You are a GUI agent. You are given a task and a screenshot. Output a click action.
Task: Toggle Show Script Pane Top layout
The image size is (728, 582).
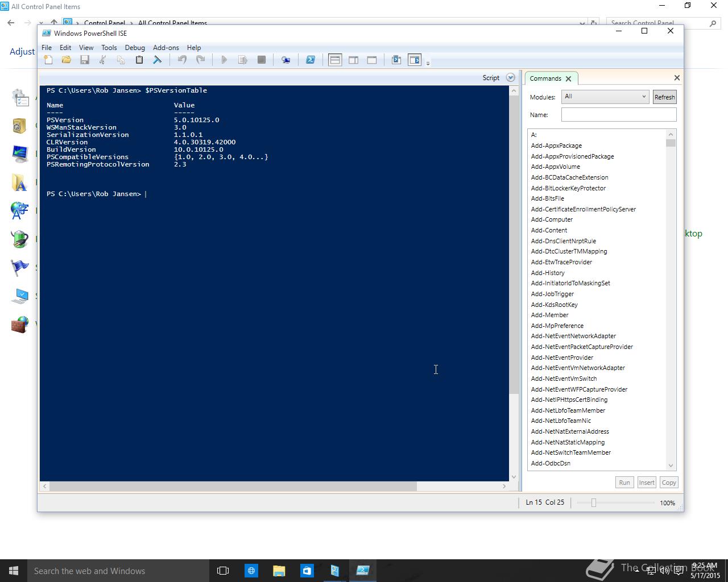(334, 60)
